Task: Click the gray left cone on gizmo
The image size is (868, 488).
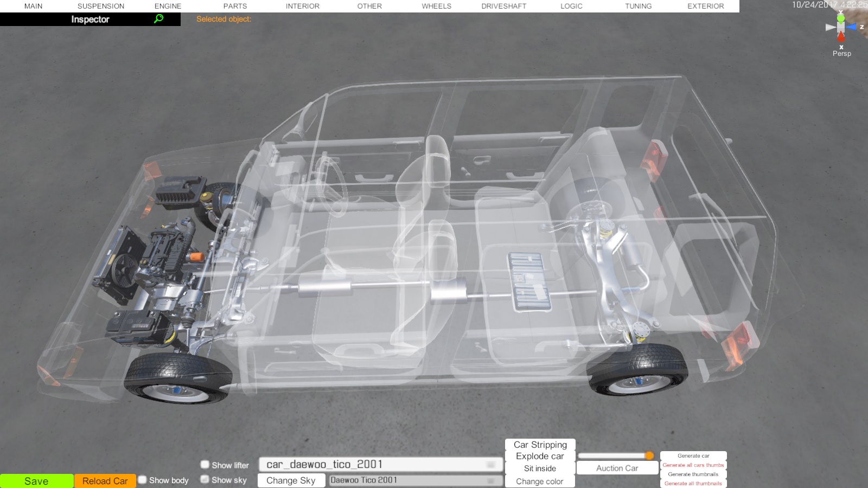Action: coord(830,27)
